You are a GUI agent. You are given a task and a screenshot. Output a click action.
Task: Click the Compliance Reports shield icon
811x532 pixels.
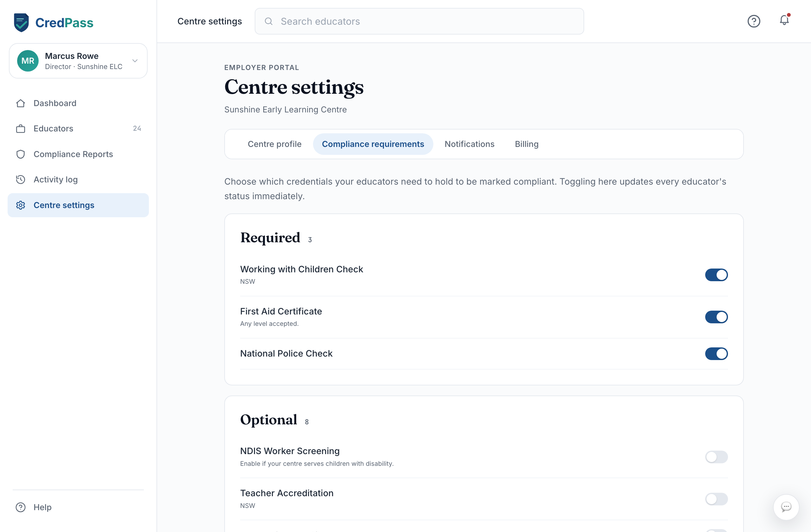(x=21, y=154)
